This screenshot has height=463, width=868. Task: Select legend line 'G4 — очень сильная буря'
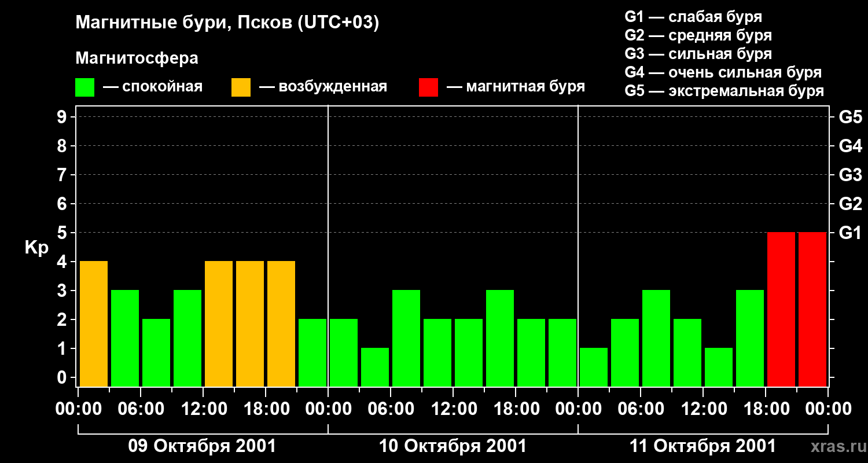tap(723, 72)
